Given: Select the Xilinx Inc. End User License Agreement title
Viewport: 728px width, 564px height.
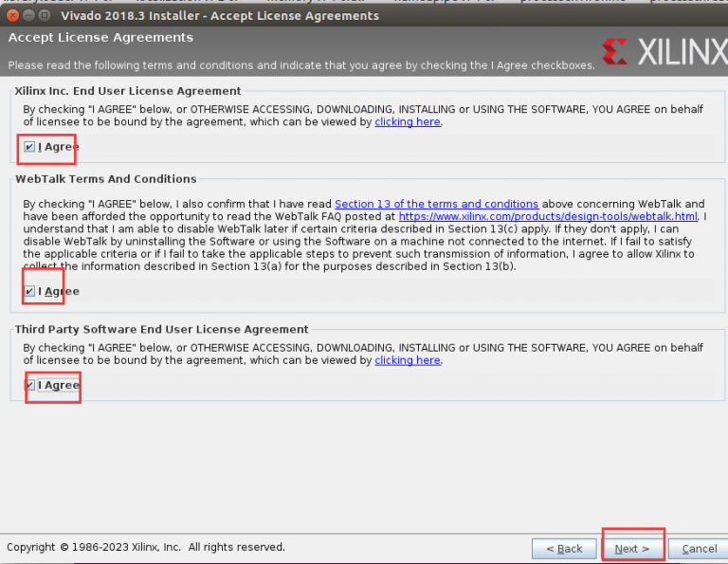Looking at the screenshot, I should coord(128,91).
